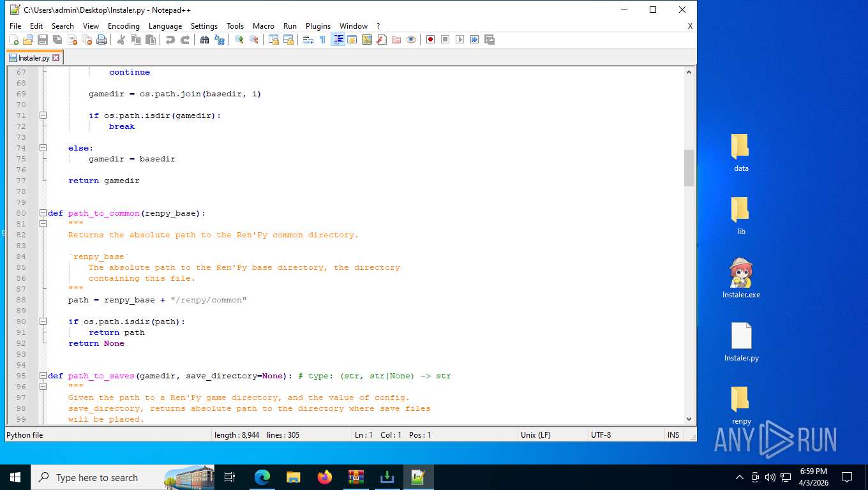The height and width of the screenshot is (490, 868).
Task: Create a new file with toolbar New icon
Action: tap(13, 40)
